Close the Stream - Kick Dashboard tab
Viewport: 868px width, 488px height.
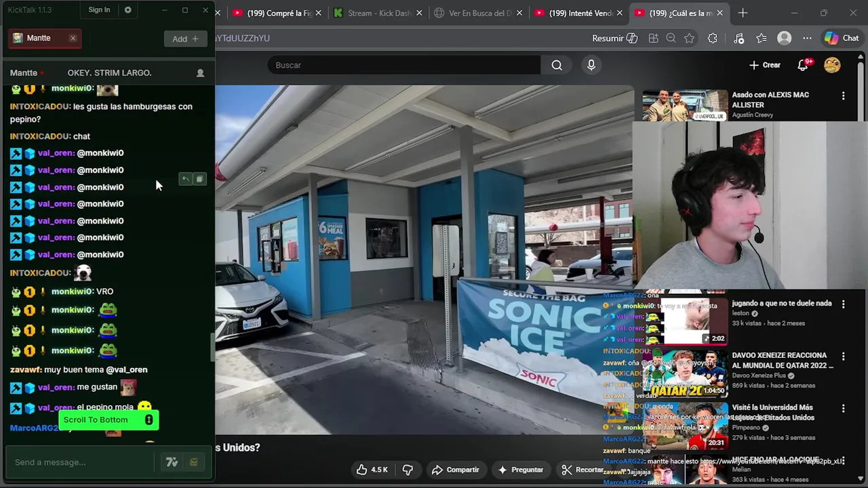click(419, 13)
